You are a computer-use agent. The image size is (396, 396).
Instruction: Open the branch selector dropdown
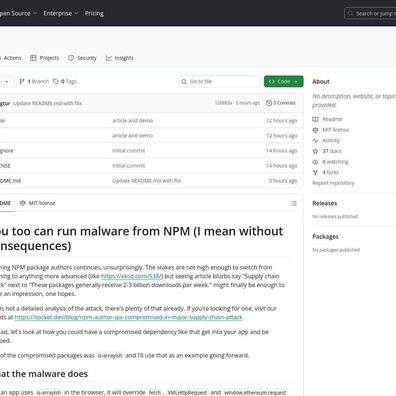pos(7,81)
